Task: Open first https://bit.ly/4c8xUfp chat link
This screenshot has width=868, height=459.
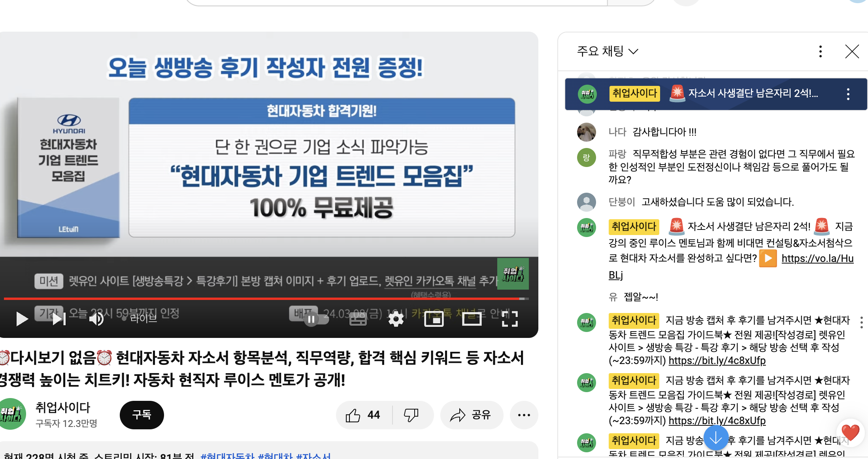Action: coord(717,360)
